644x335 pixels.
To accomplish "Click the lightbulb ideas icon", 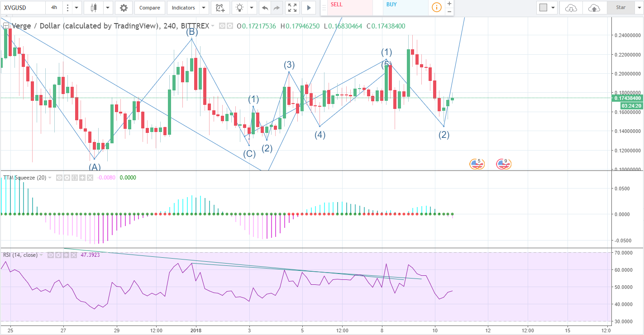I will (239, 8).
